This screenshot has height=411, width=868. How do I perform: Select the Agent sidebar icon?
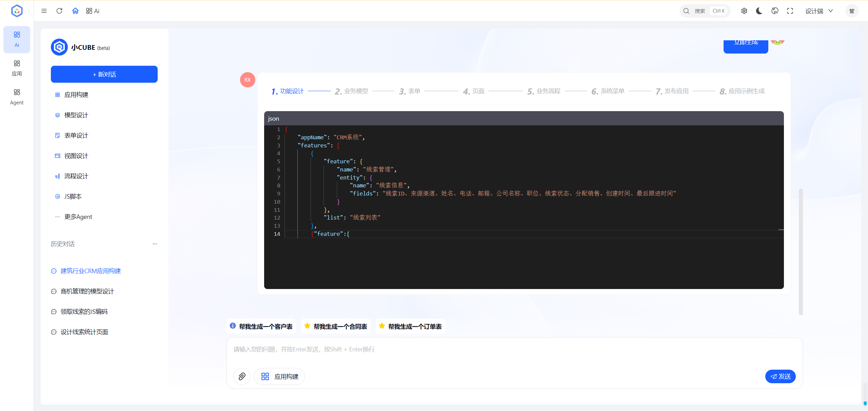[x=17, y=97]
